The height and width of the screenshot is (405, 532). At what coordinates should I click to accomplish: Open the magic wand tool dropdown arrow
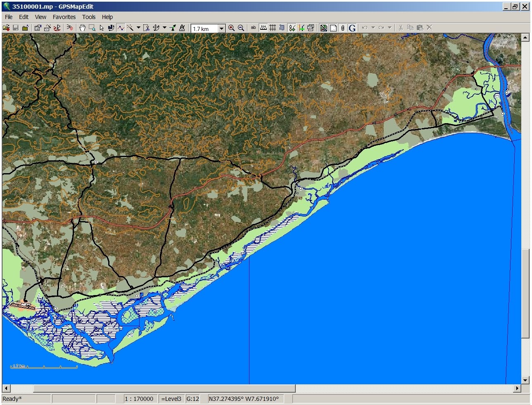(x=138, y=28)
